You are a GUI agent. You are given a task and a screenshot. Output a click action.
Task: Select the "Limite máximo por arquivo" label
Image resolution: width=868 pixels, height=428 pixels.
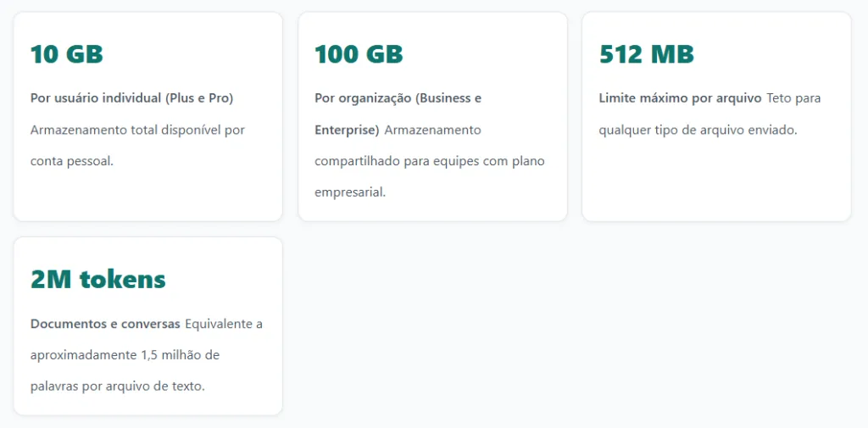[680, 98]
